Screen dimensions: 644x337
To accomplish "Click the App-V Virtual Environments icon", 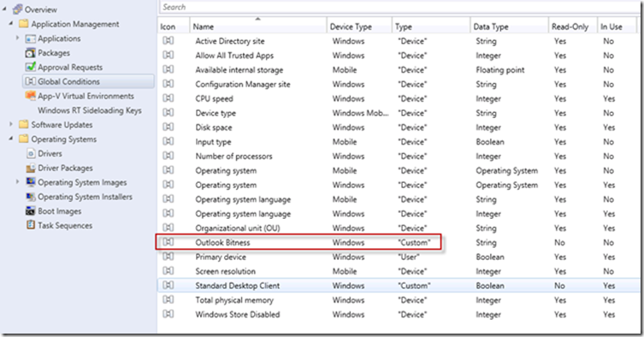I will 31,96.
